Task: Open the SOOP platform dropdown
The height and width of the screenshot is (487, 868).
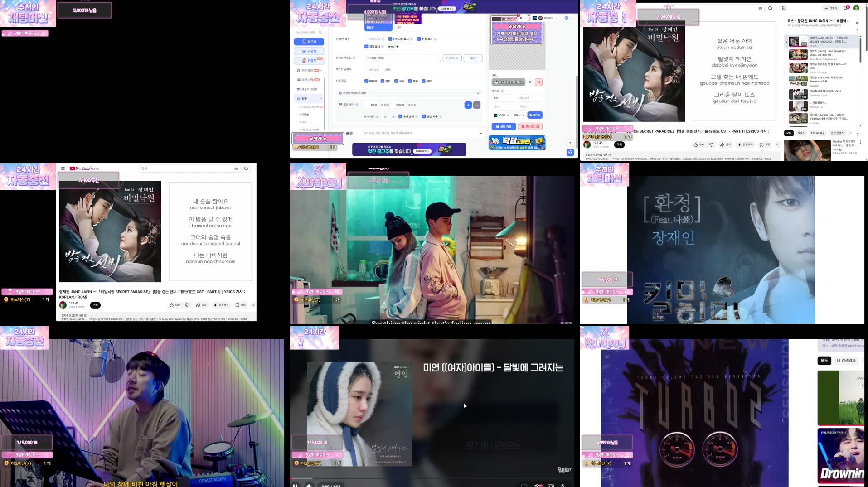Action: pyautogui.click(x=501, y=116)
